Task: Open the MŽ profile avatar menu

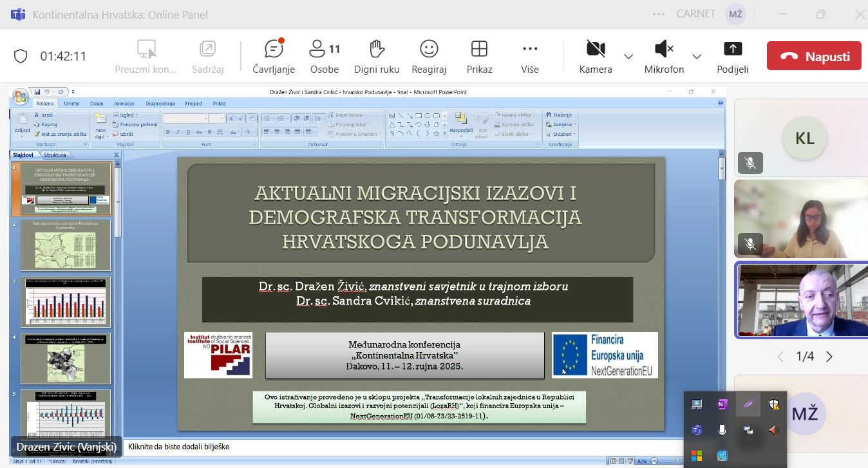Action: point(735,14)
